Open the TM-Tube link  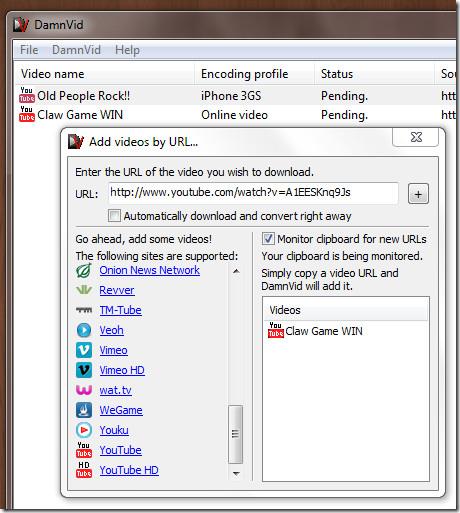coord(121,310)
